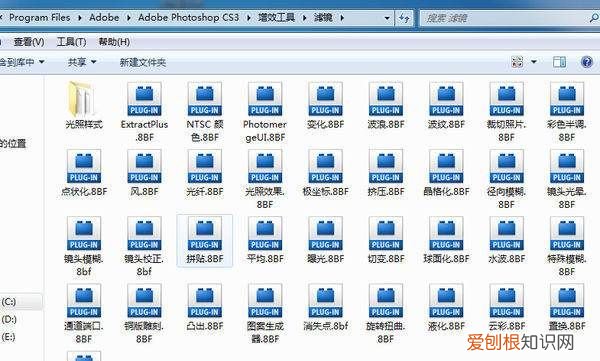Select the 凸出.8BF plug-in file

pos(205,307)
